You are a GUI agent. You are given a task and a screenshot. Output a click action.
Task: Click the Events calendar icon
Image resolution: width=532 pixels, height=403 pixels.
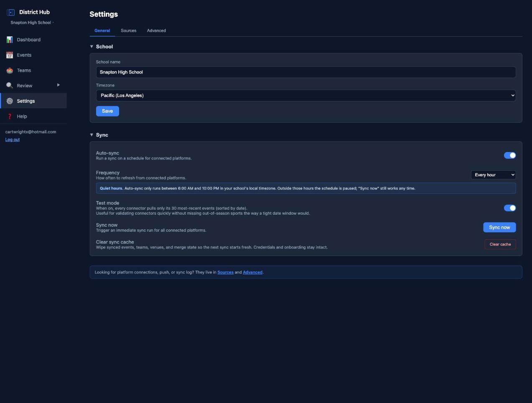click(10, 55)
